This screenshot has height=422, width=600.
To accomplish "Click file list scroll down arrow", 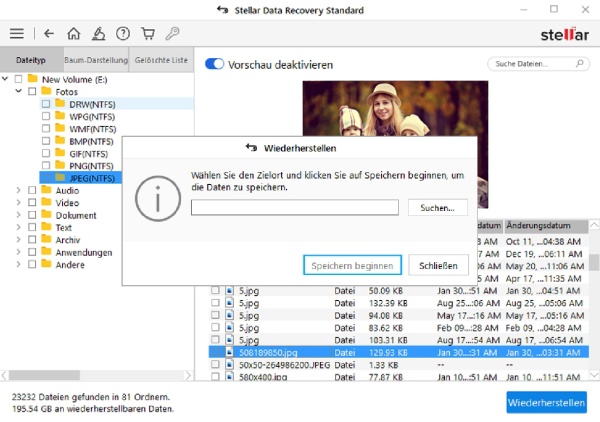I will click(x=594, y=374).
